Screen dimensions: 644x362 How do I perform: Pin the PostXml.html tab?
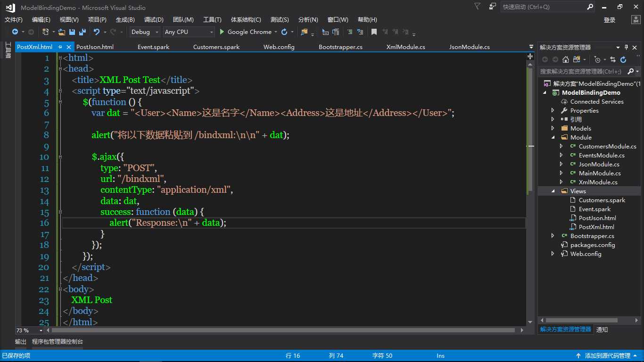pos(60,47)
